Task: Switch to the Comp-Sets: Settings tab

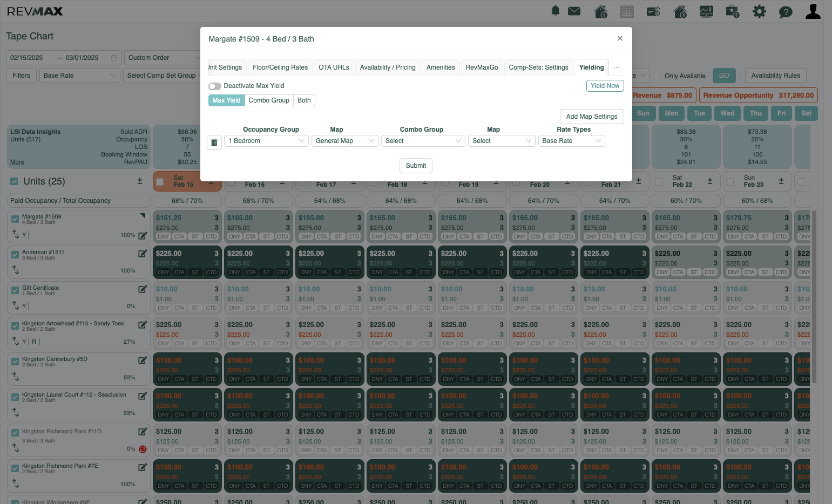Action: pos(538,67)
